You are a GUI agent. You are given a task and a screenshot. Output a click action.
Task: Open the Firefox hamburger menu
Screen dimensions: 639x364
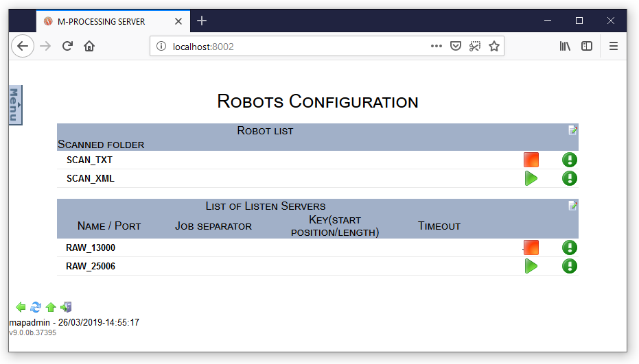point(614,46)
